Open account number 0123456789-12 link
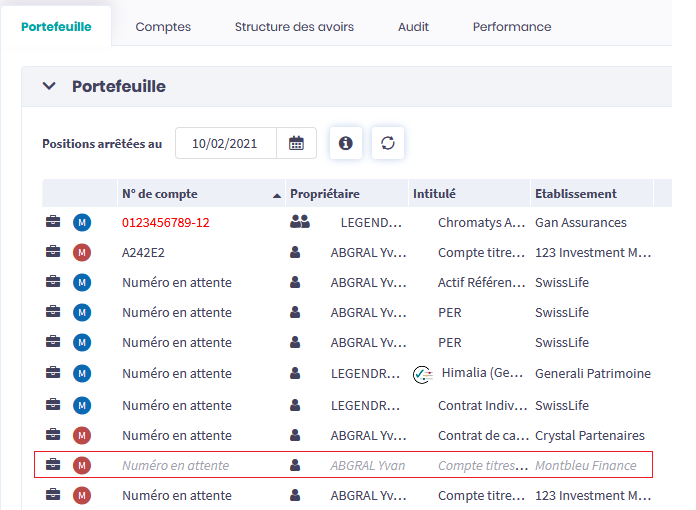The height and width of the screenshot is (510, 696). 166,222
